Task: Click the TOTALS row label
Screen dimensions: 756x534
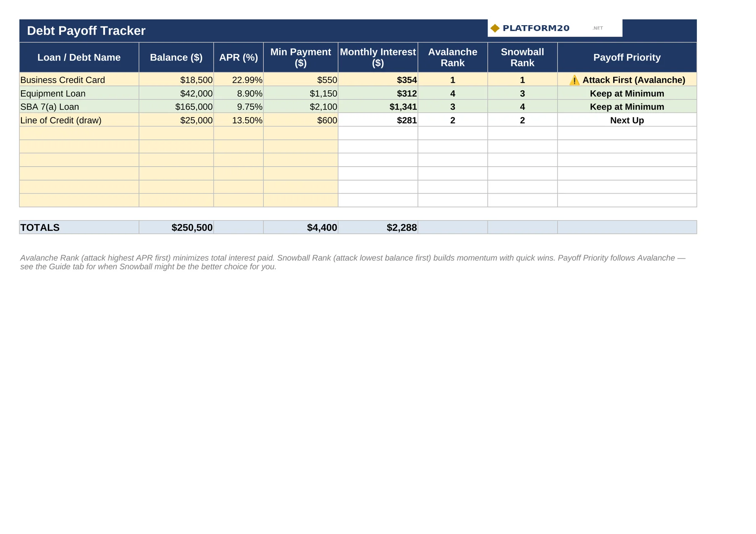Action: (79, 227)
